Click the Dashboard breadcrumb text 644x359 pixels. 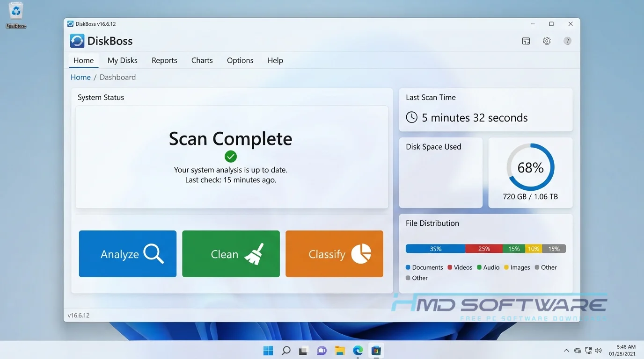tap(118, 77)
